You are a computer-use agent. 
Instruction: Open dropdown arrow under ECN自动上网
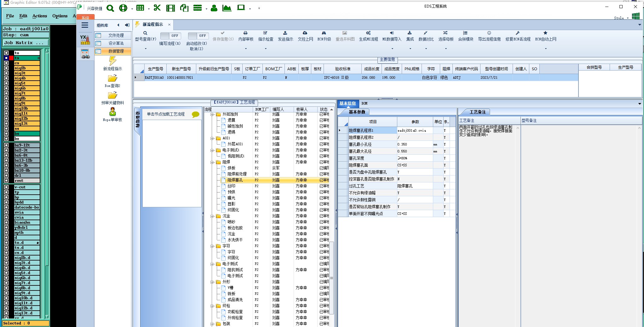point(546,49)
